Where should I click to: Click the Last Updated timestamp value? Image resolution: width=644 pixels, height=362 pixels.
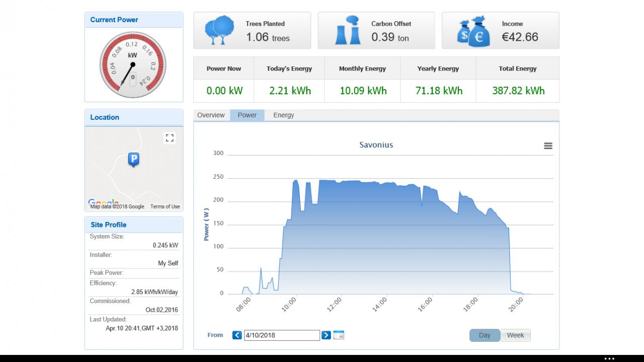pyautogui.click(x=142, y=328)
